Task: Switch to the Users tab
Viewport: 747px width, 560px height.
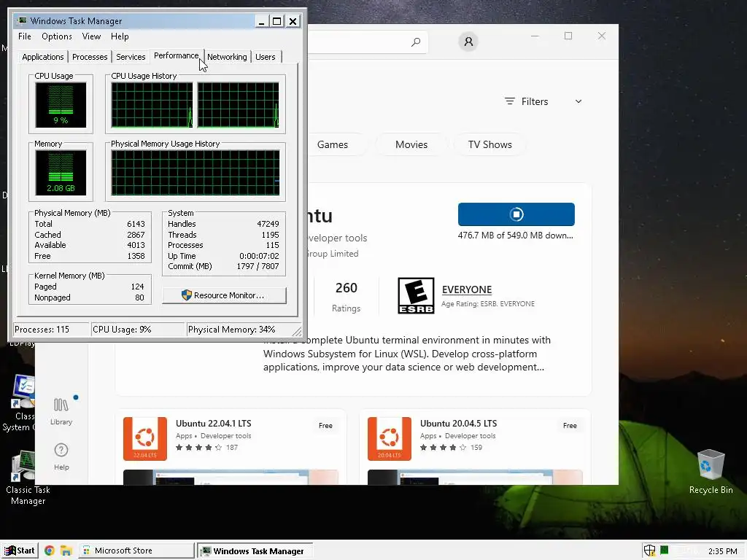Action: (266, 57)
